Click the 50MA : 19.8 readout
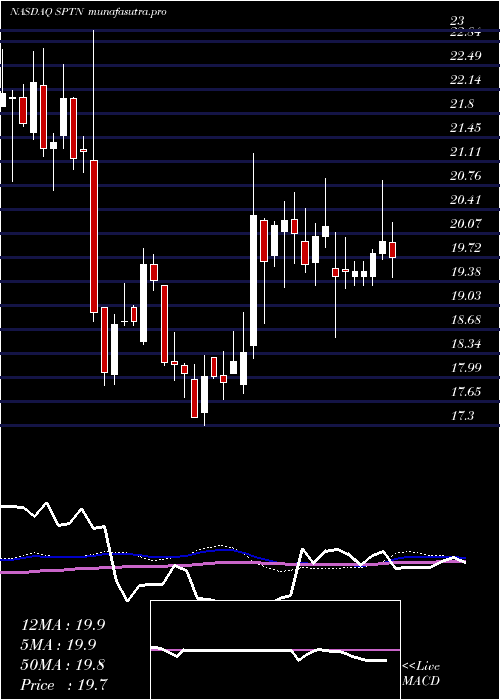This screenshot has width=500, height=700. (x=63, y=665)
